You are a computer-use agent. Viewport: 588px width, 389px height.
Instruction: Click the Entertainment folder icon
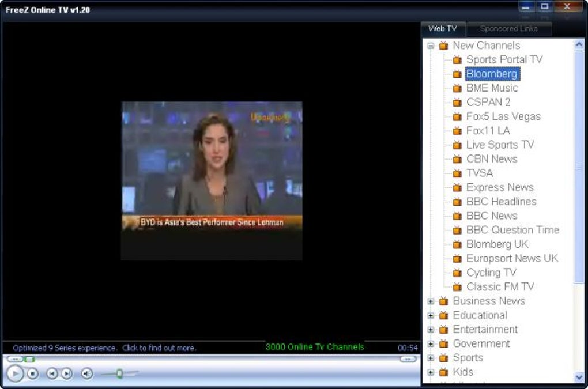point(444,330)
